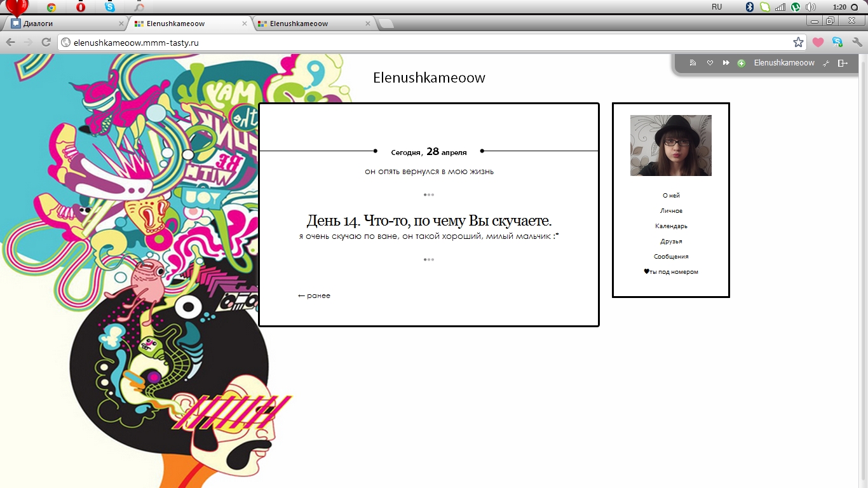Open the Bluetooth tray icon

(750, 7)
